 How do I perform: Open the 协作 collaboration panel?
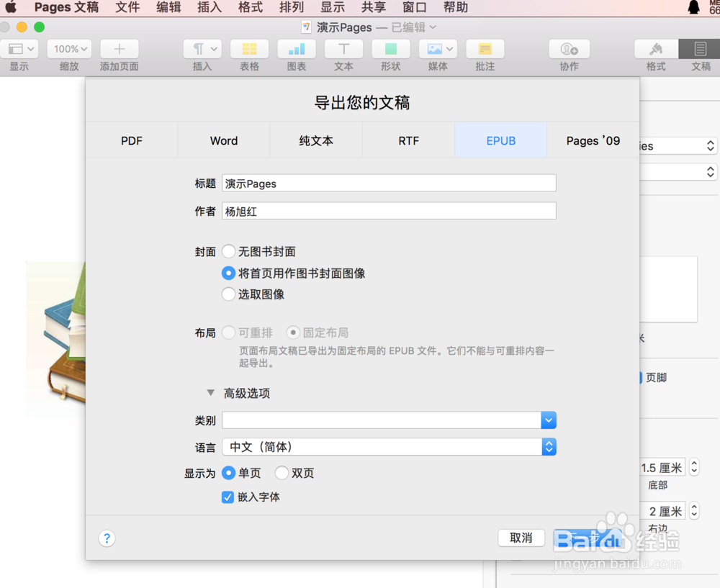(x=569, y=49)
